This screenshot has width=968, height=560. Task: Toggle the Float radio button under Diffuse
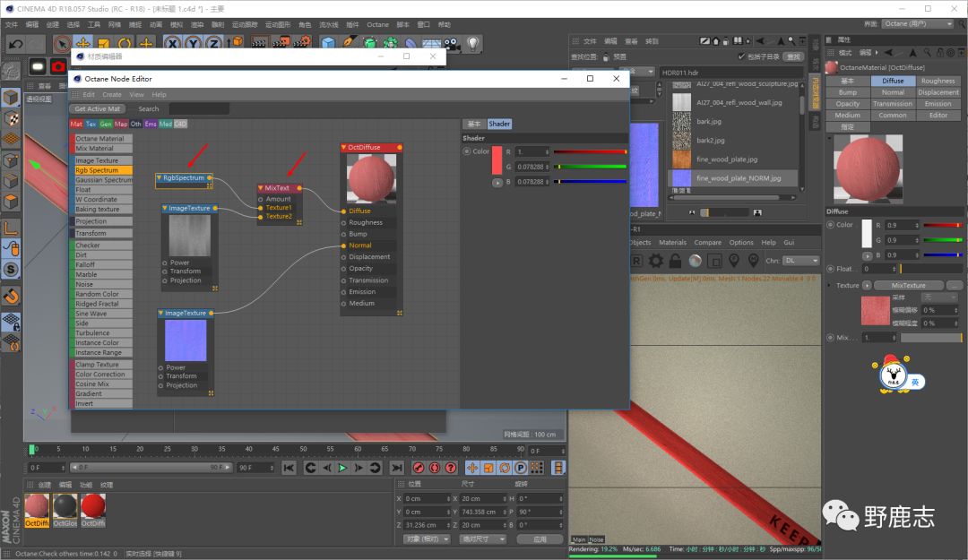tap(830, 269)
